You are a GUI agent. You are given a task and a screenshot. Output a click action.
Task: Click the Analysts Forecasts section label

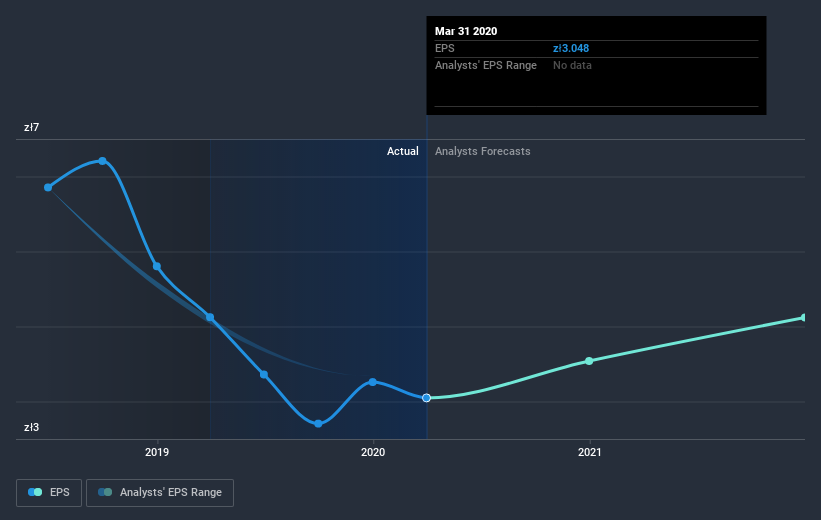pyautogui.click(x=483, y=151)
